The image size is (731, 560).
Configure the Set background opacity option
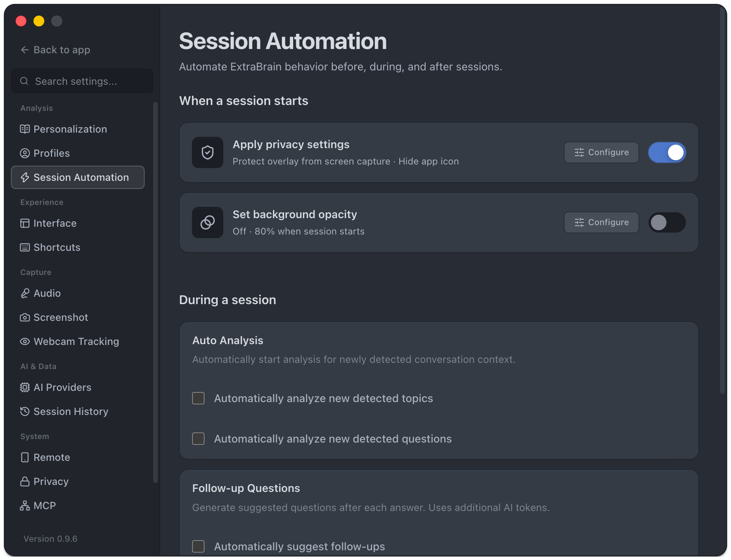(602, 222)
